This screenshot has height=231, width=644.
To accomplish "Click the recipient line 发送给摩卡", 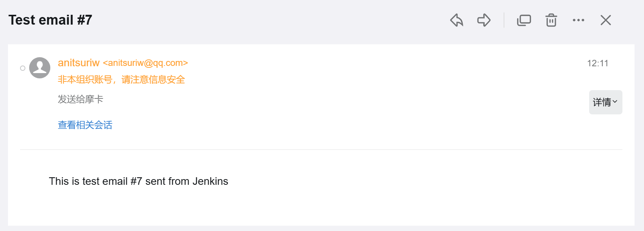I will pos(81,99).
